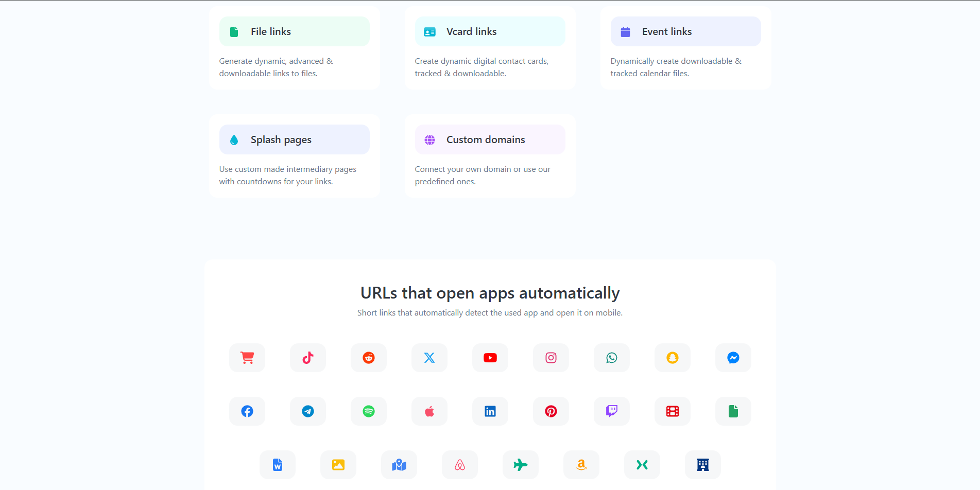Click the green file icon in File links
This screenshot has height=490, width=980.
coord(234,32)
